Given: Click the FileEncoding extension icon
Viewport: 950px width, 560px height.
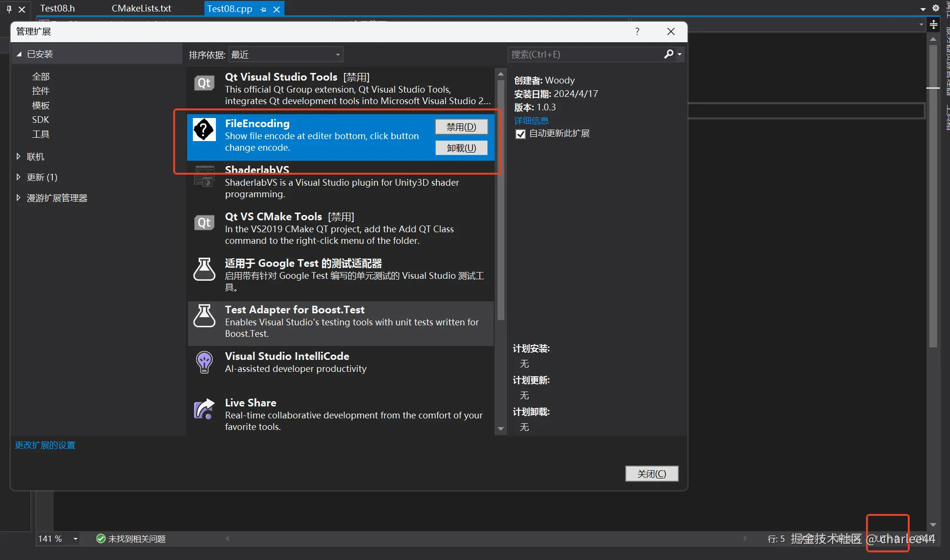Looking at the screenshot, I should 204,130.
